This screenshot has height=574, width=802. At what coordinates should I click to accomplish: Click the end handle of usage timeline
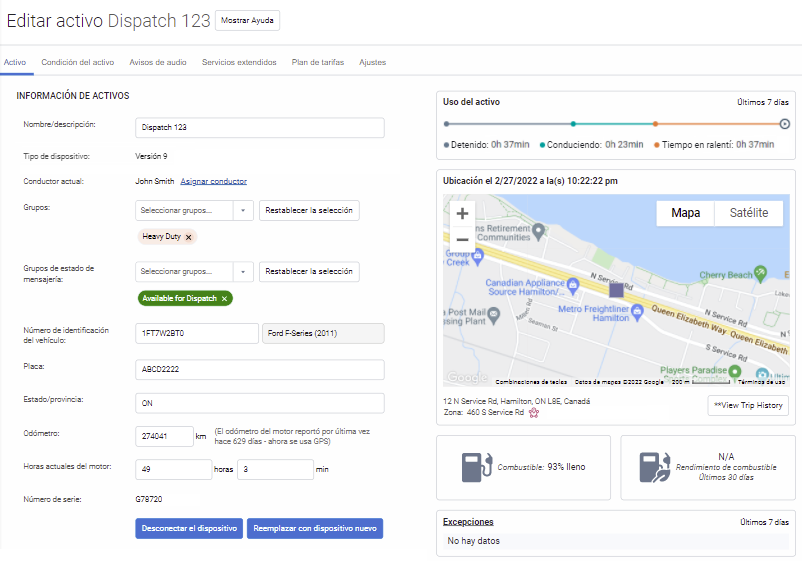click(x=785, y=124)
